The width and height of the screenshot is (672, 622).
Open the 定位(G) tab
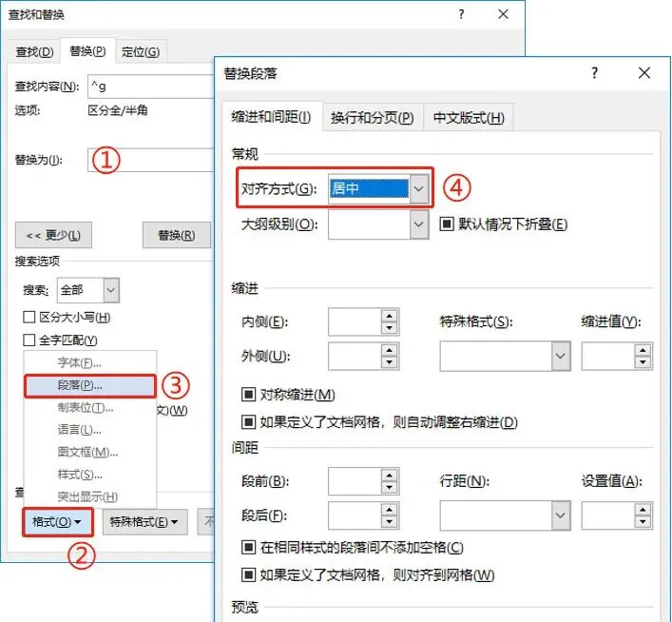point(141,52)
